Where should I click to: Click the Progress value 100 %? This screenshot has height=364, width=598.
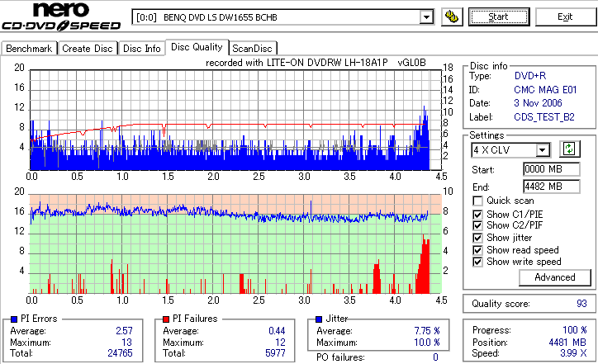[x=575, y=330]
